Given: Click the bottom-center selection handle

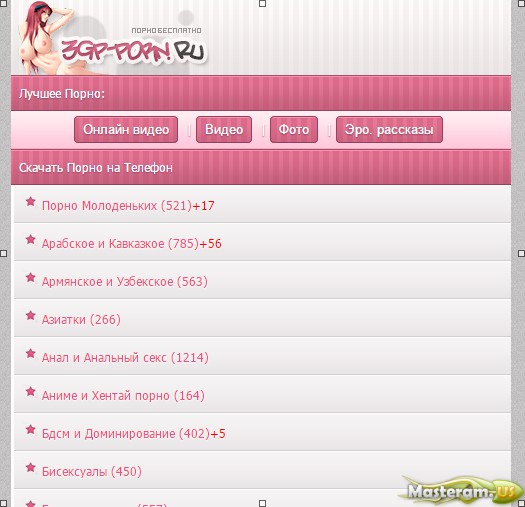Looking at the screenshot, I should [262, 503].
